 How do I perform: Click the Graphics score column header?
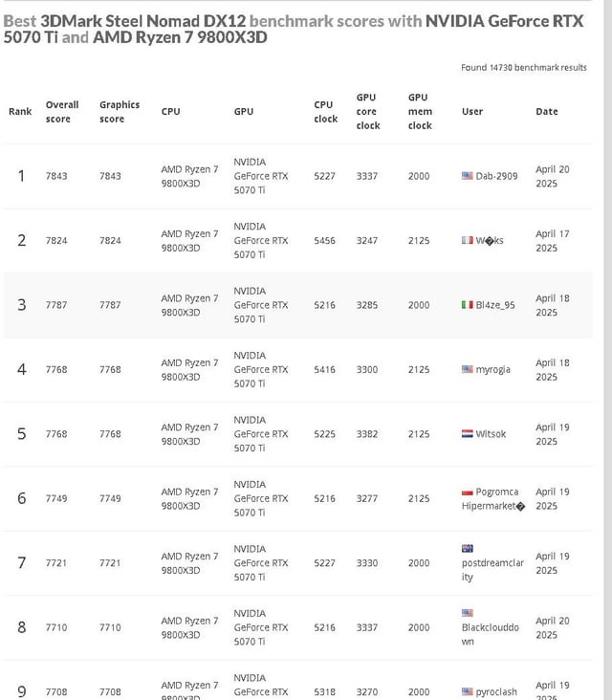tap(120, 112)
